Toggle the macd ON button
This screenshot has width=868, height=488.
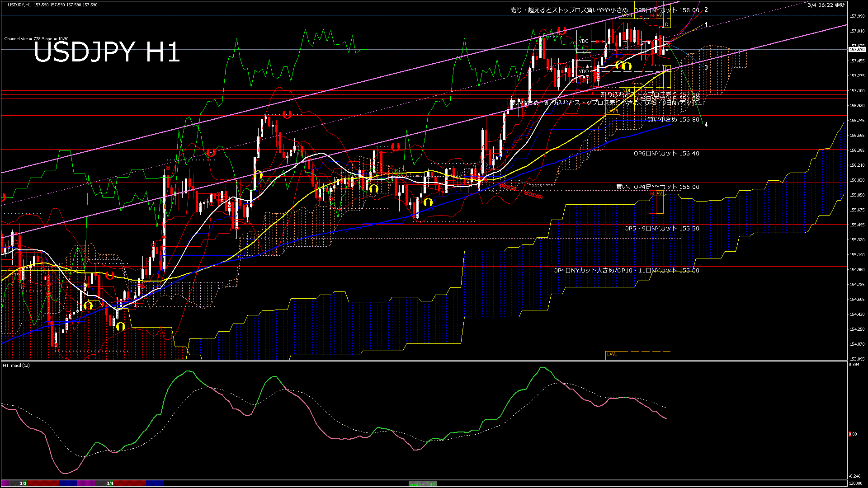pos(422,484)
